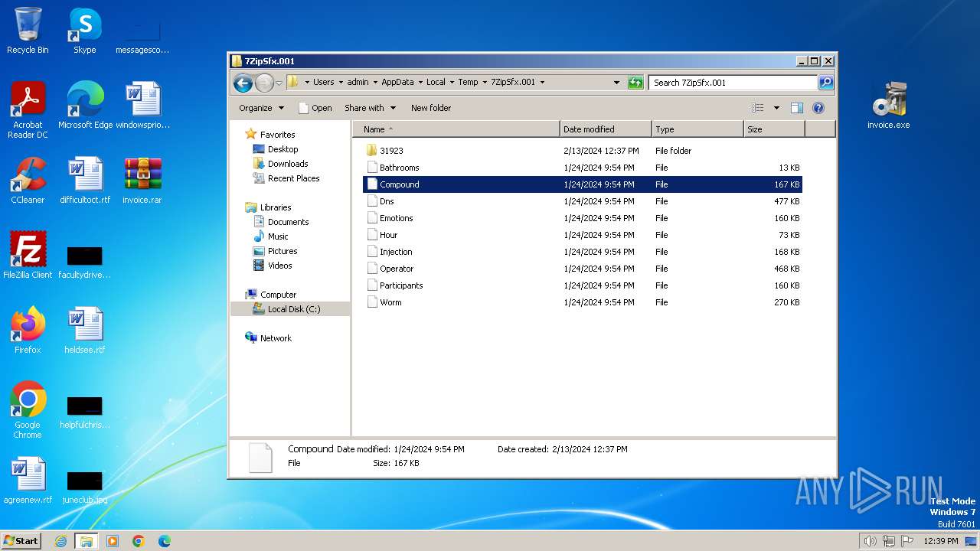The image size is (980, 551).
Task: Select the Operator file
Action: tap(582, 269)
